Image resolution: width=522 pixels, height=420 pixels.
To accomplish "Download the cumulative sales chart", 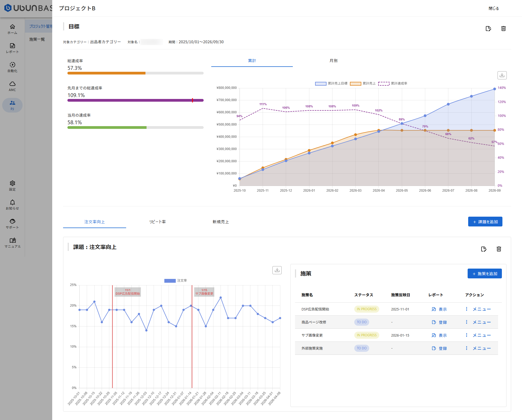I will pyautogui.click(x=502, y=75).
